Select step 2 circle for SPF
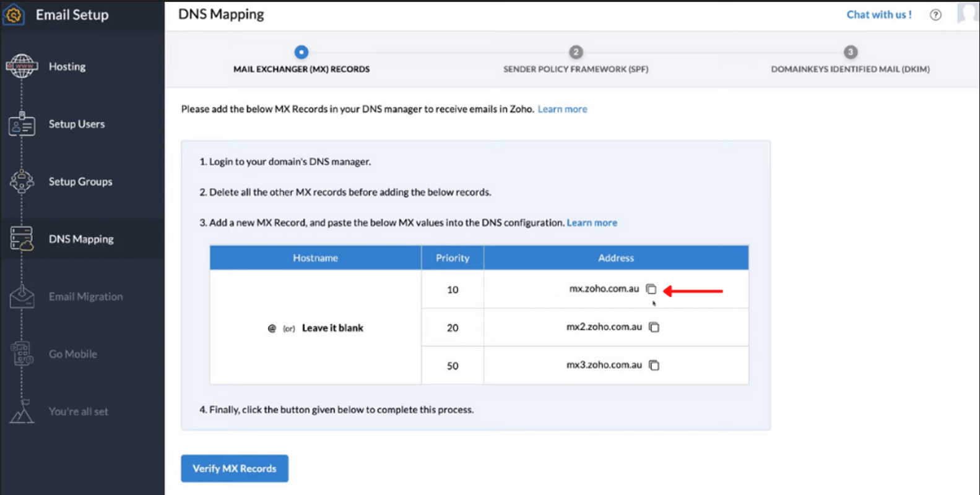Screen dimensions: 980x495 tap(576, 52)
